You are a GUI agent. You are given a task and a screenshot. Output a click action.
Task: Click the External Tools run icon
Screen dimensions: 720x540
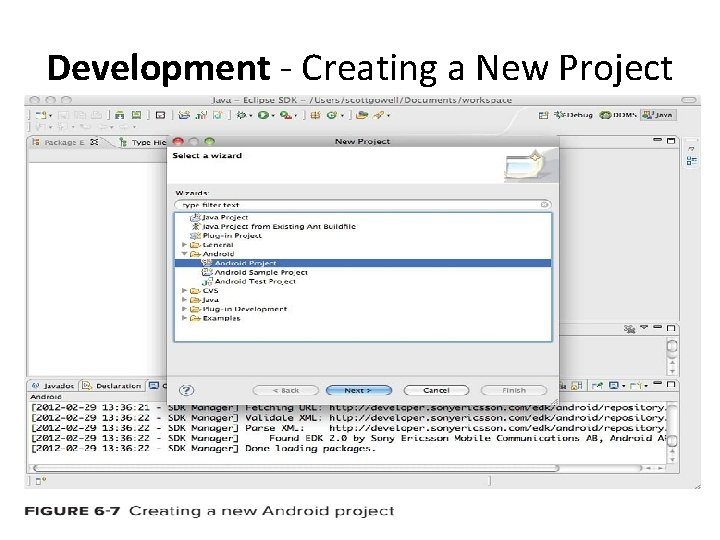[x=286, y=115]
